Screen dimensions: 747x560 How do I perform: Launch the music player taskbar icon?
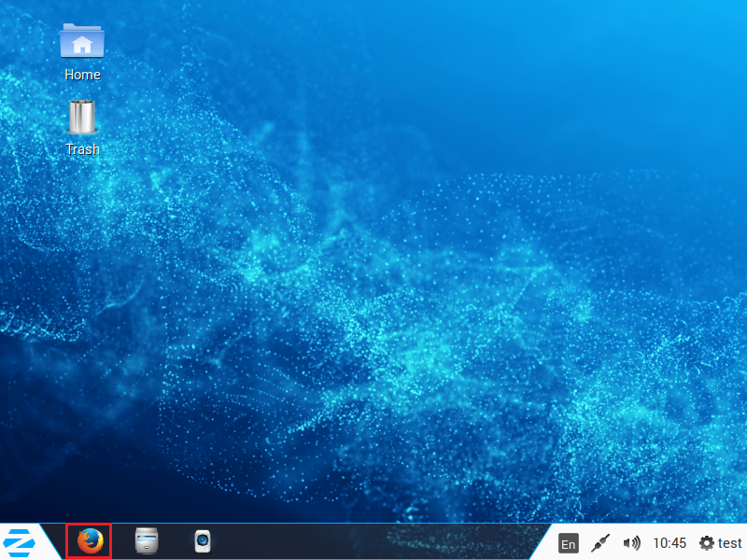tap(203, 541)
